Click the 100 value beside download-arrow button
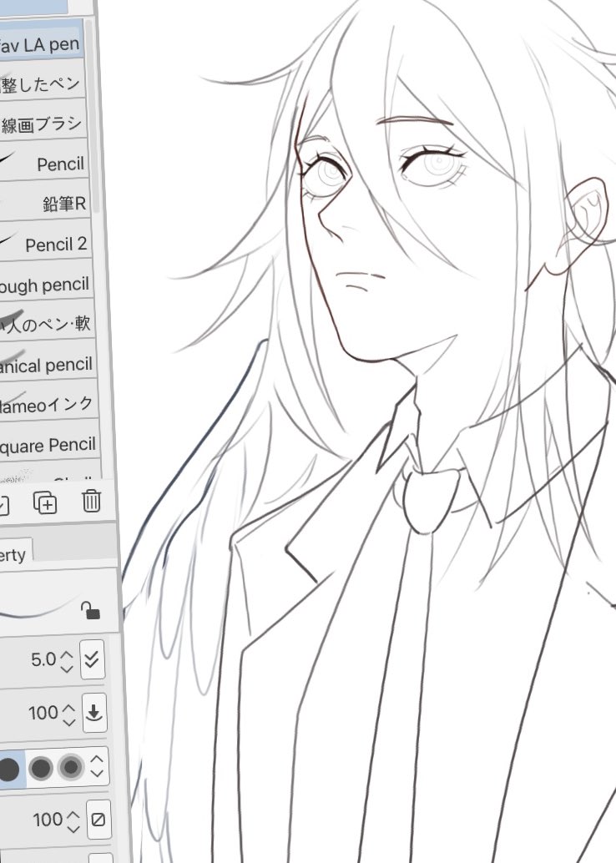Image resolution: width=616 pixels, height=863 pixels. click(43, 713)
